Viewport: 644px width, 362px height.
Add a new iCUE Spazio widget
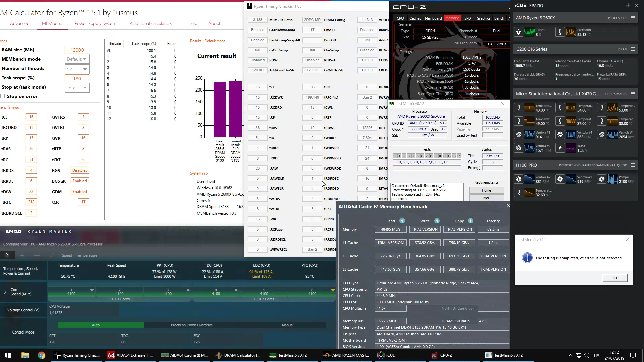[628, 5]
